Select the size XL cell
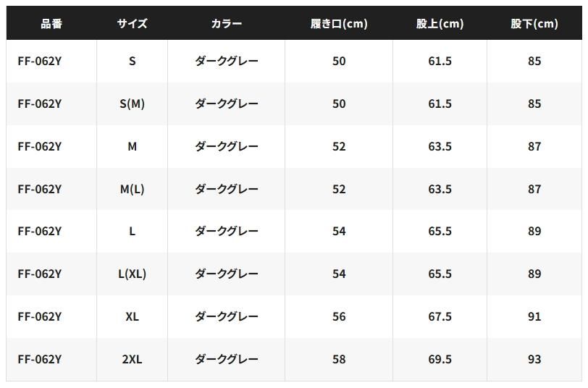The height and width of the screenshot is (388, 588). pos(132,317)
